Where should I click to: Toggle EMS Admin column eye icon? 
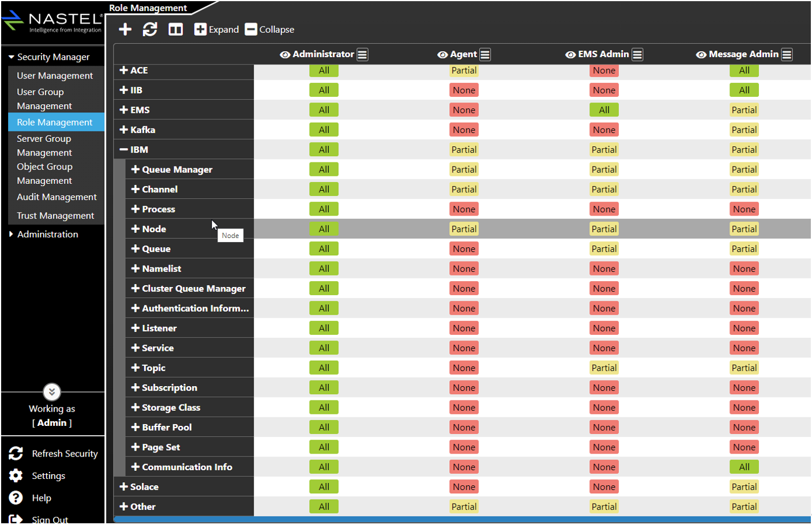point(570,55)
